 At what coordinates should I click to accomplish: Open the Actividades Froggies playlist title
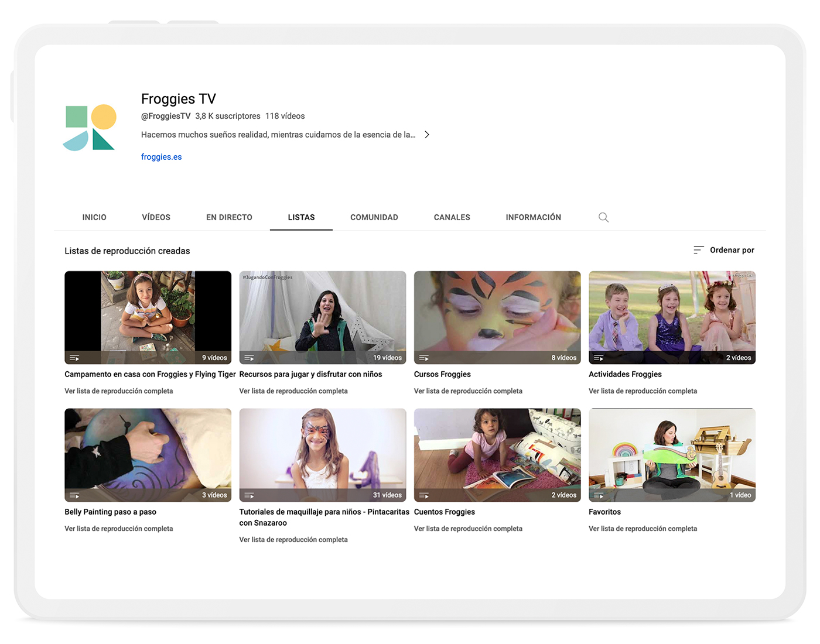pos(625,374)
